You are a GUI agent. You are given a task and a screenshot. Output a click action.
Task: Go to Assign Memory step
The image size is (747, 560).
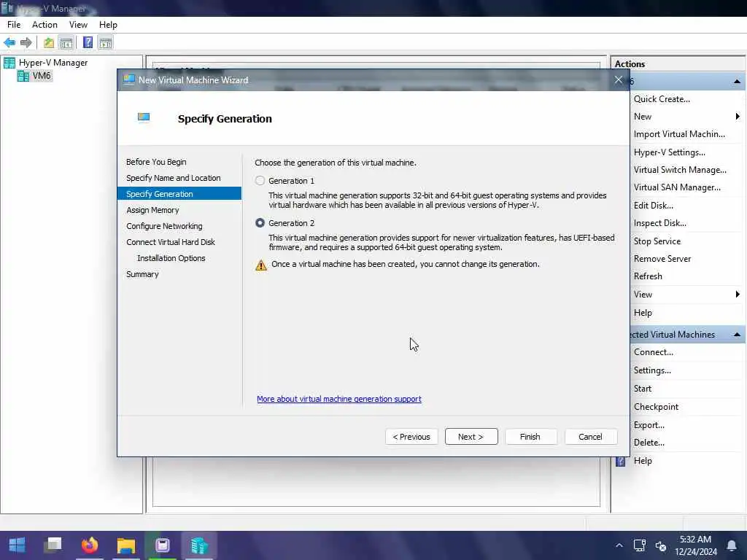coord(152,210)
